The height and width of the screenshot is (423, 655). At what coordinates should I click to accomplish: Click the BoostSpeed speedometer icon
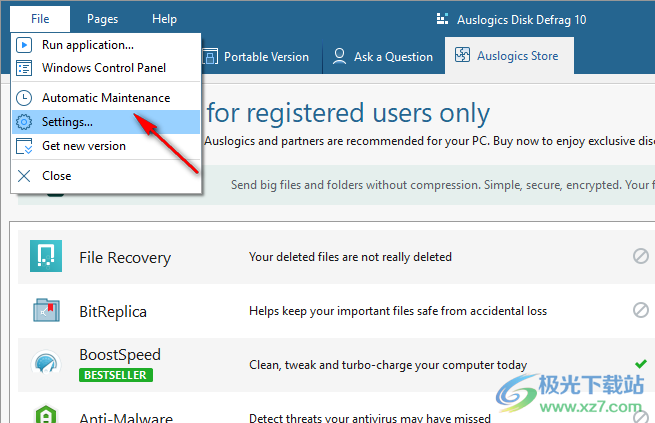(46, 364)
